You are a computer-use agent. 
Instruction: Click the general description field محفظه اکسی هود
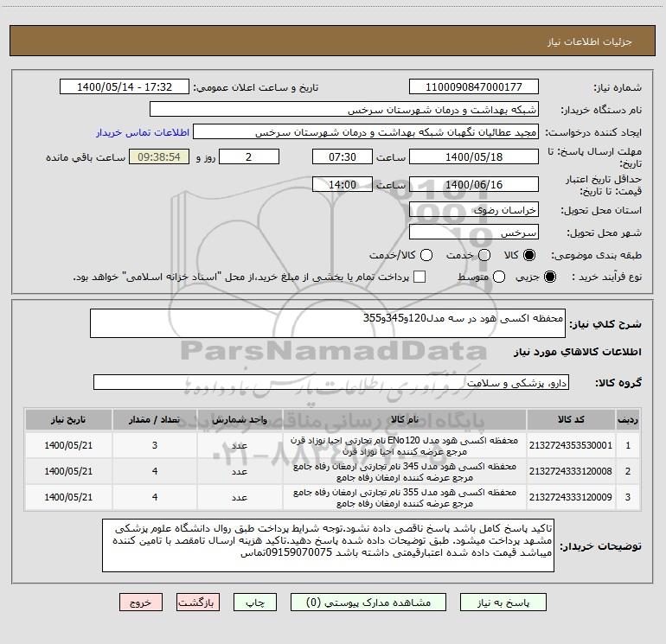(328, 323)
